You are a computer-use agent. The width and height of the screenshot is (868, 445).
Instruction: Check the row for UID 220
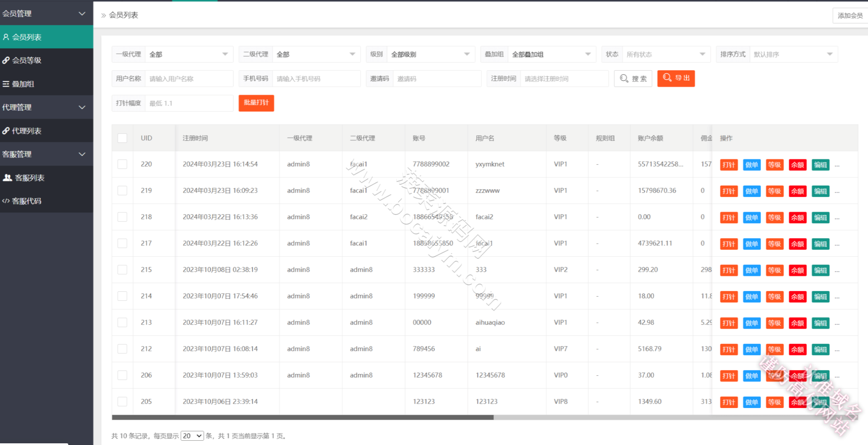tap(122, 164)
